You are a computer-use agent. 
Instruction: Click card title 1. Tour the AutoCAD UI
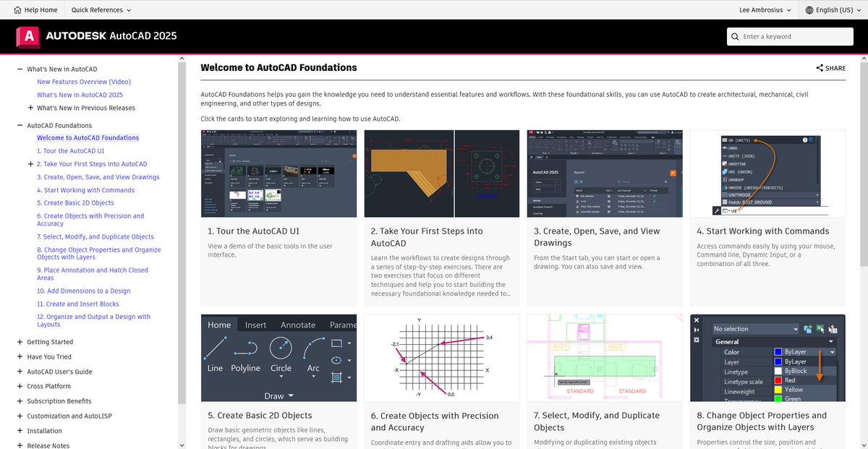coord(253,231)
